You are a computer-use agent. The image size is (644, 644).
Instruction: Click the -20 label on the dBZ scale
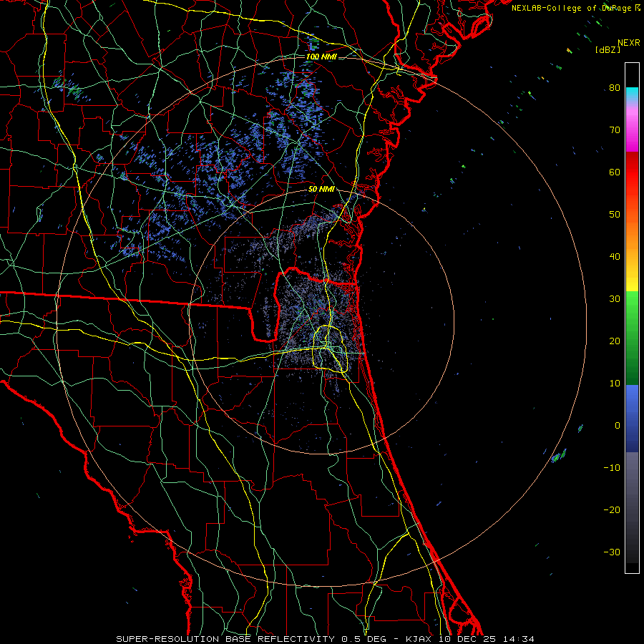(x=612, y=509)
